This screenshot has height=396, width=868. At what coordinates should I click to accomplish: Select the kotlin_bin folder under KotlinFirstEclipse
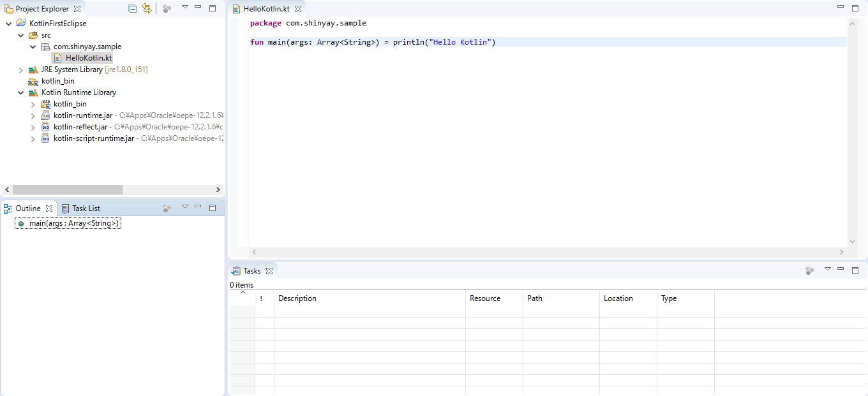pyautogui.click(x=58, y=80)
